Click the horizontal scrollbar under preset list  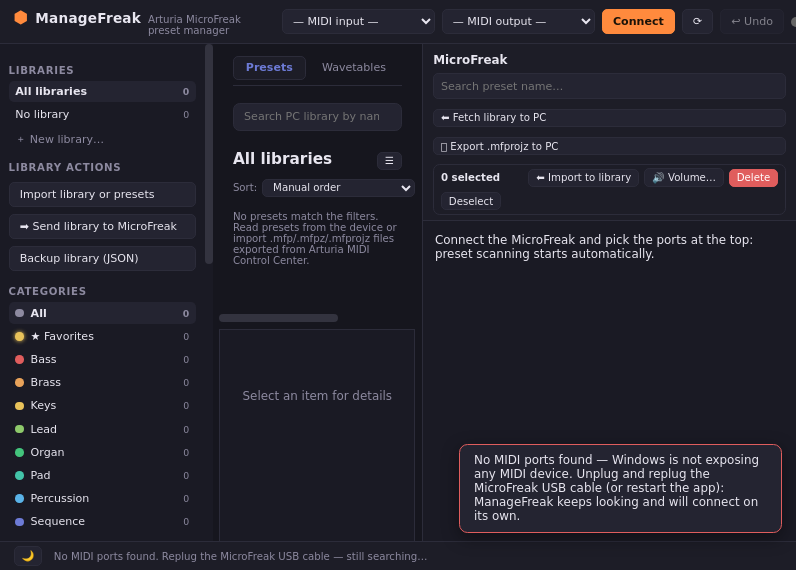tap(278, 318)
